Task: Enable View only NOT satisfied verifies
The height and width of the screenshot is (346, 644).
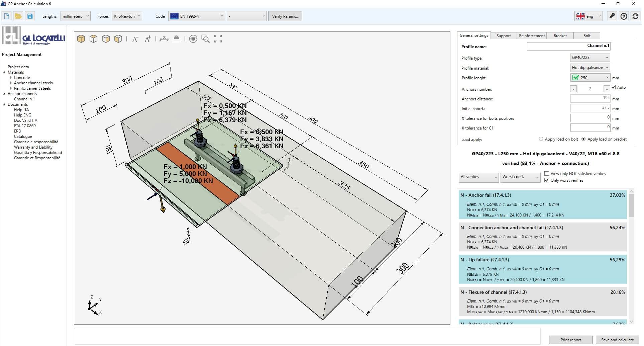Action: [547, 174]
